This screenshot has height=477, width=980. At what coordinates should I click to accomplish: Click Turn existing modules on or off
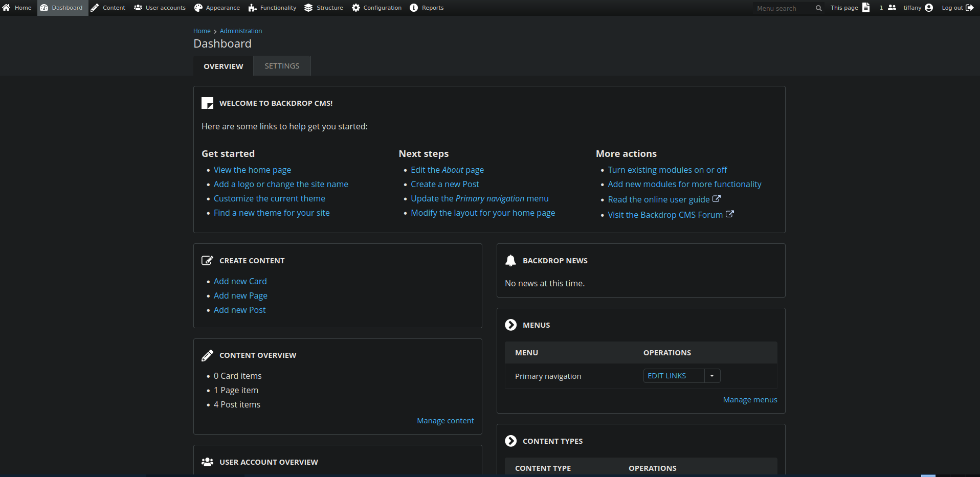(667, 170)
